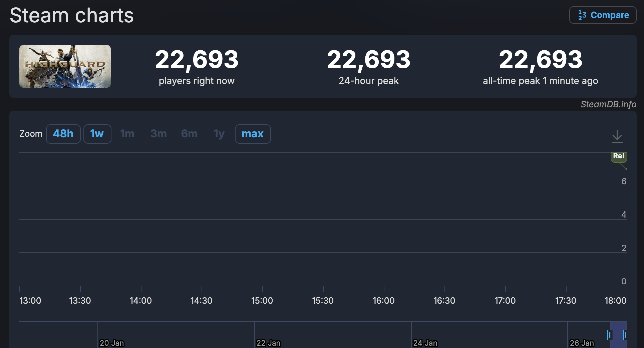
Task: Open the Compare charts button
Action: tap(603, 15)
